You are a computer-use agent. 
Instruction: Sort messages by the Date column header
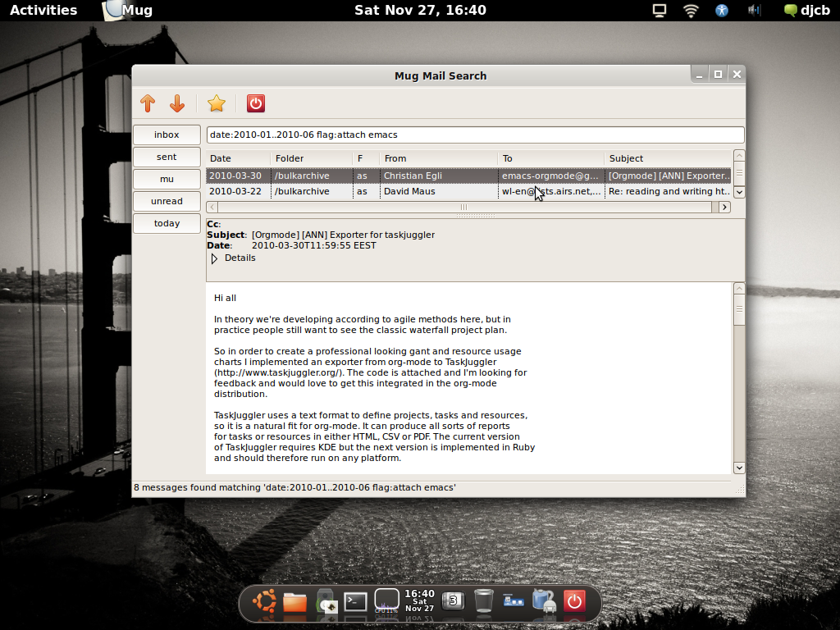tap(221, 158)
